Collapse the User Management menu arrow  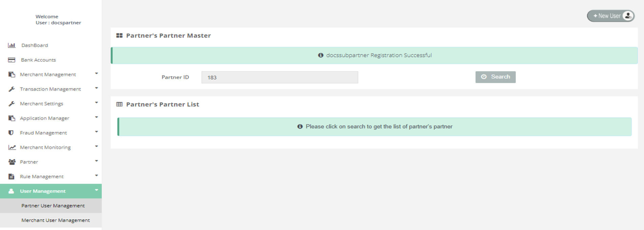click(96, 190)
